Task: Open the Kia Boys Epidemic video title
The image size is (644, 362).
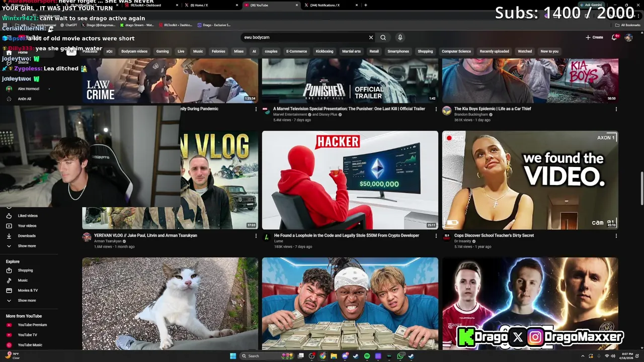Action: (493, 109)
